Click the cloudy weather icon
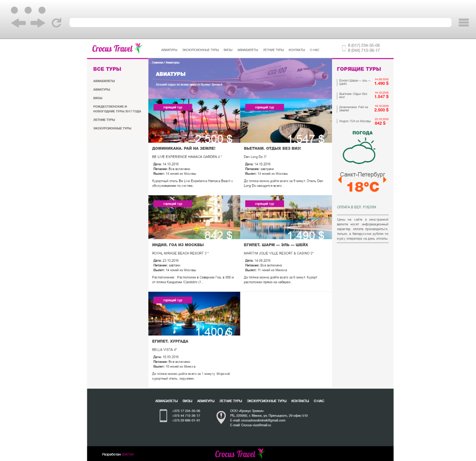The height and width of the screenshot is (461, 476). click(x=359, y=151)
